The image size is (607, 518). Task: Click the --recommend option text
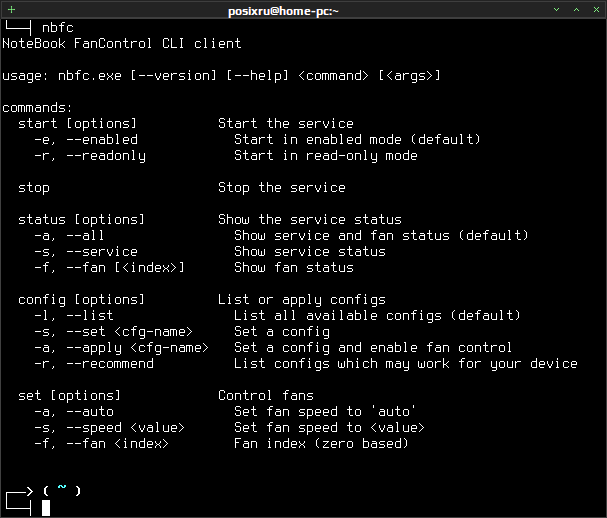point(110,364)
